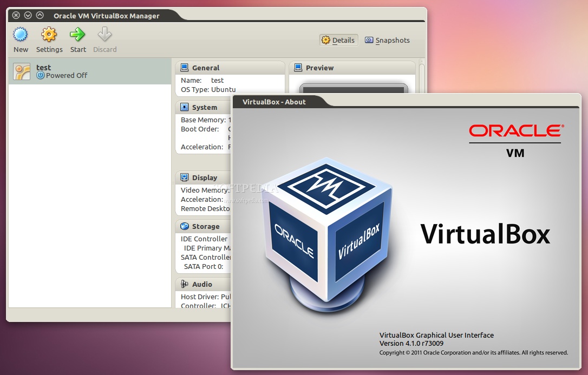Open Settings with the gear icon
Viewport: 588px width, 375px height.
coord(49,35)
